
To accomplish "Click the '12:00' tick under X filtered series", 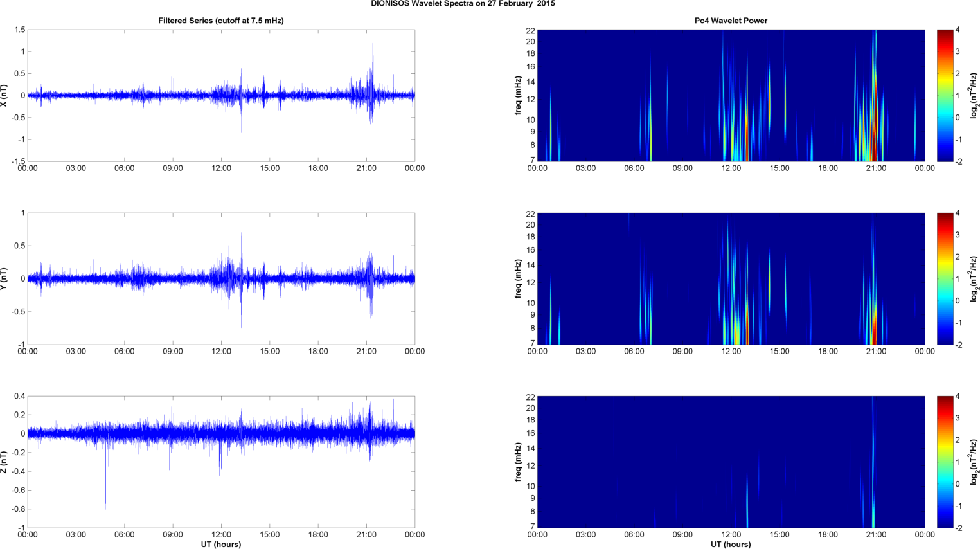I will point(221,168).
